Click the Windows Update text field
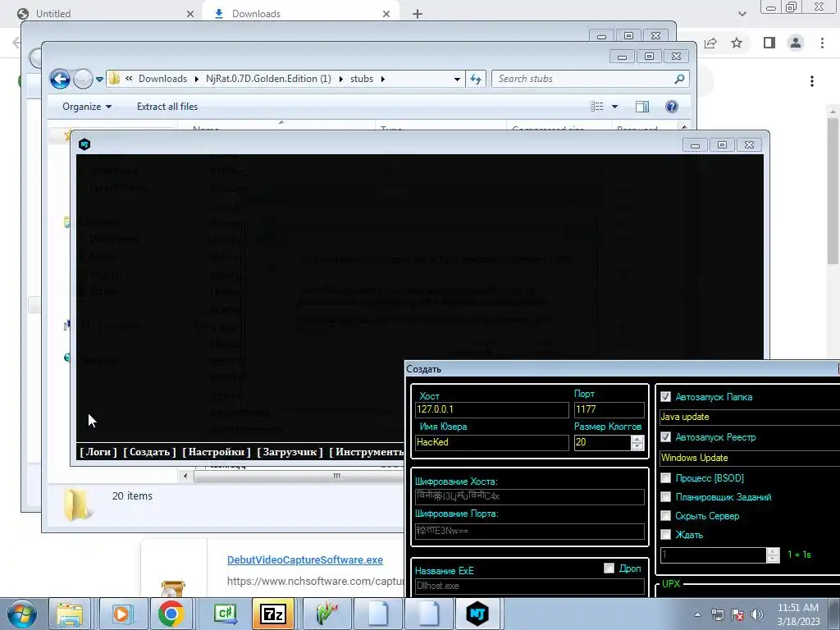The height and width of the screenshot is (630, 840). (750, 458)
